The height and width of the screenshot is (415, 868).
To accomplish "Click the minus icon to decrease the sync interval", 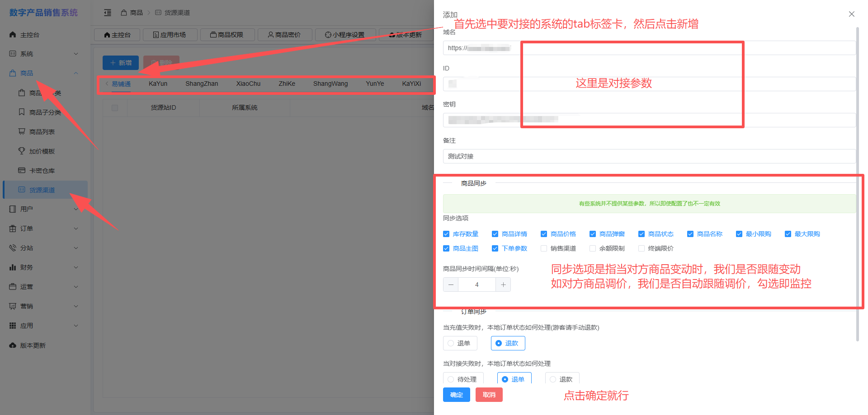I will tap(451, 284).
